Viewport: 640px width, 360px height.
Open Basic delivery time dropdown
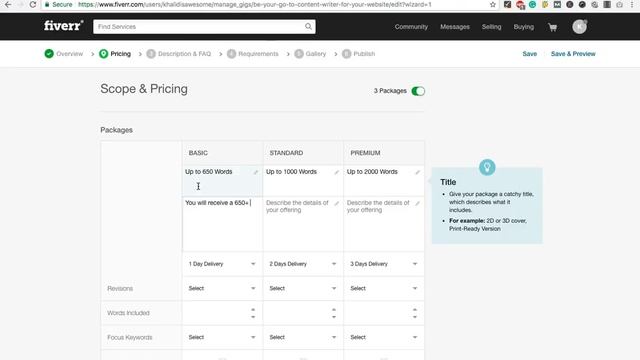(x=222, y=264)
